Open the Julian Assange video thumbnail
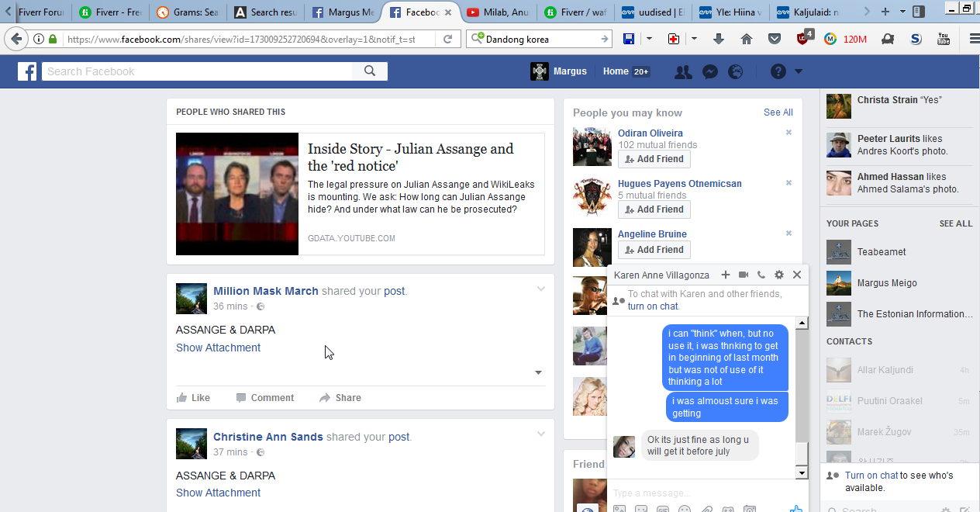This screenshot has width=980, height=512. click(237, 194)
